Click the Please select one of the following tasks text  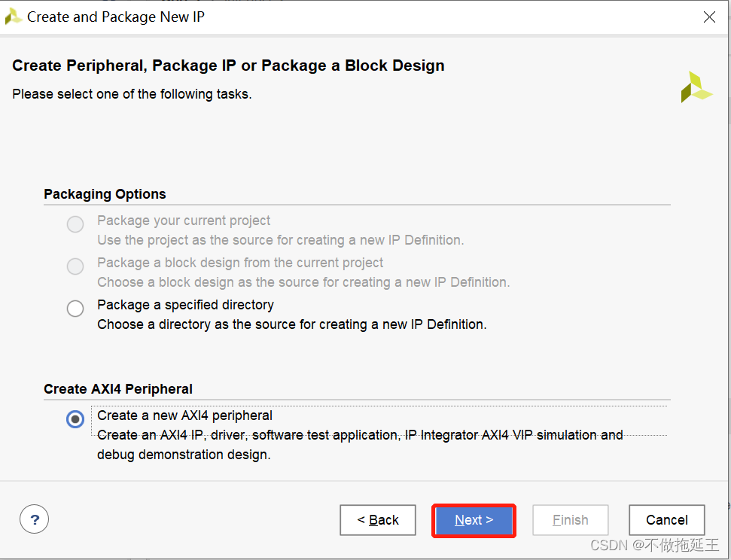pos(132,94)
